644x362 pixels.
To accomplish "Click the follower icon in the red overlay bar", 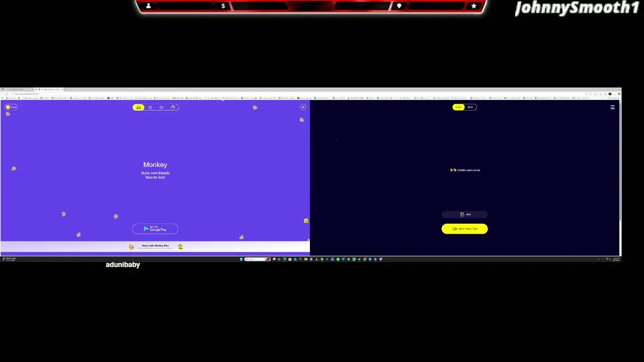I will pos(148,6).
